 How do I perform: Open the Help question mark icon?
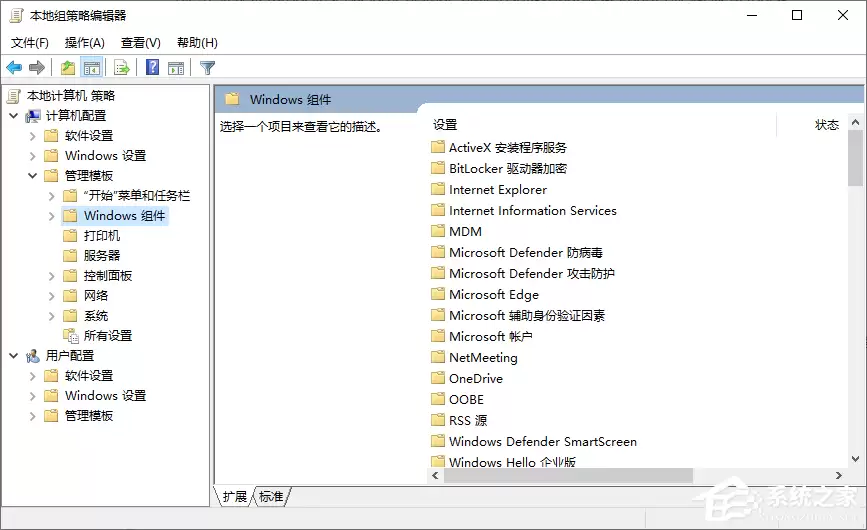click(x=152, y=67)
